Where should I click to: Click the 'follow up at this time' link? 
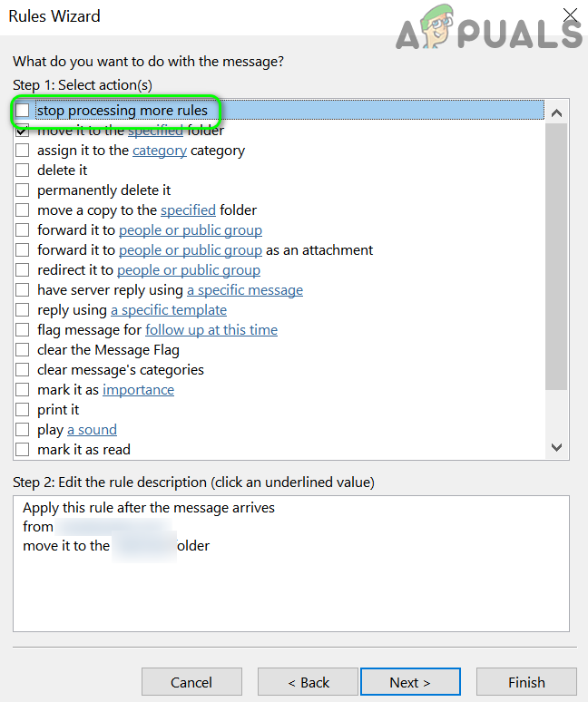[x=211, y=330]
